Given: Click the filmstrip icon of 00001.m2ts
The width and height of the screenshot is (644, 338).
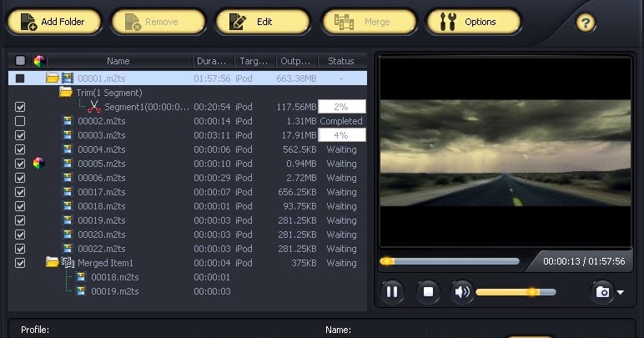Looking at the screenshot, I should click(x=68, y=78).
